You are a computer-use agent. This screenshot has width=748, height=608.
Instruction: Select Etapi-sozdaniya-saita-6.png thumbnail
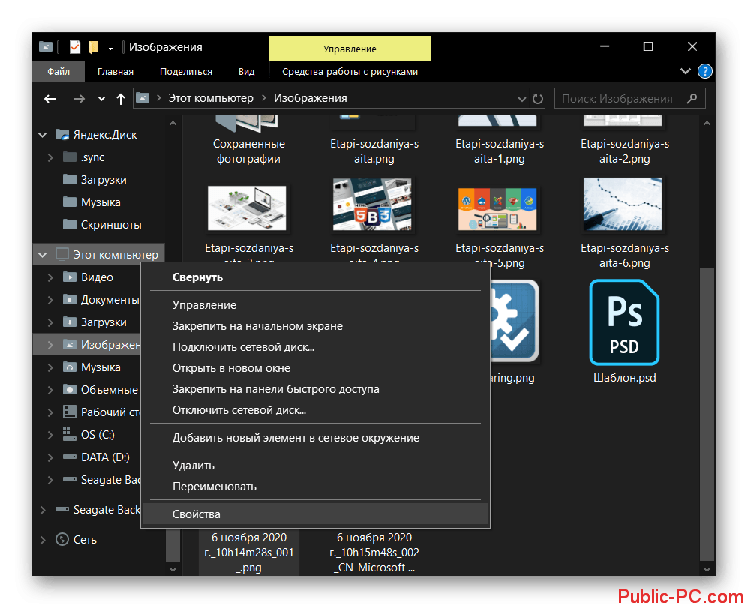point(623,205)
